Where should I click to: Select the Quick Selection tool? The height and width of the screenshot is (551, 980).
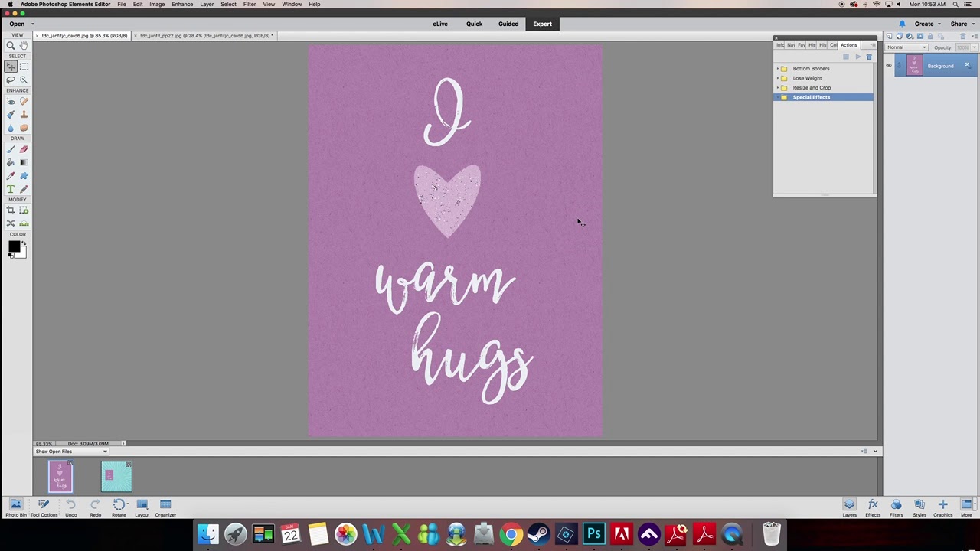(24, 80)
